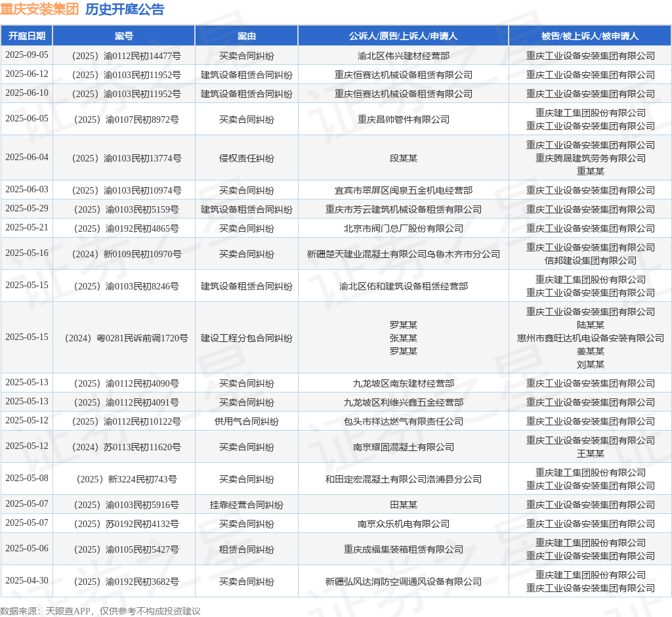
Task: Click plaintiff 重庆成福集装箱租赁有限公司
Action: [x=404, y=549]
